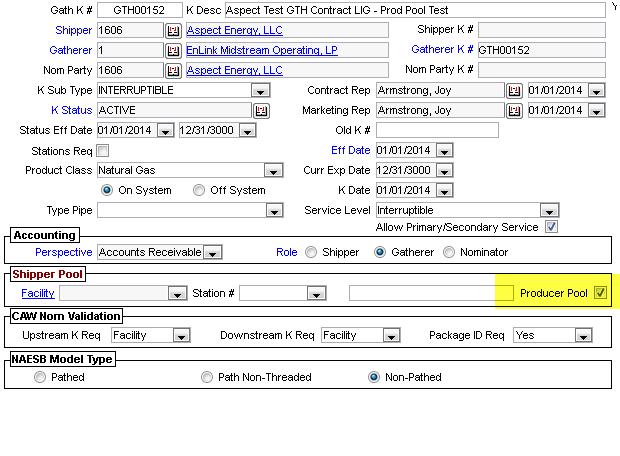Expand the Product Class dropdown

[x=283, y=170]
